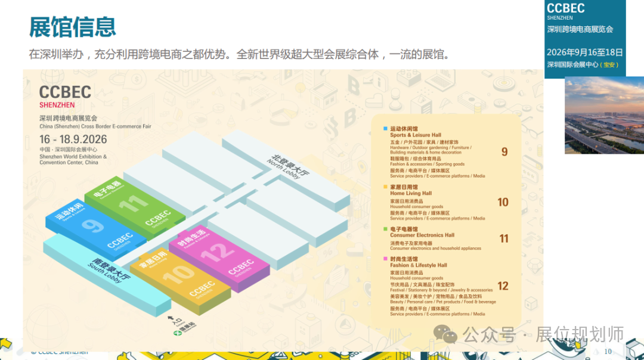The height and width of the screenshot is (360, 644).
Task: Click the 'Consumer Electronics Hall' legend heading
Action: 422,235
